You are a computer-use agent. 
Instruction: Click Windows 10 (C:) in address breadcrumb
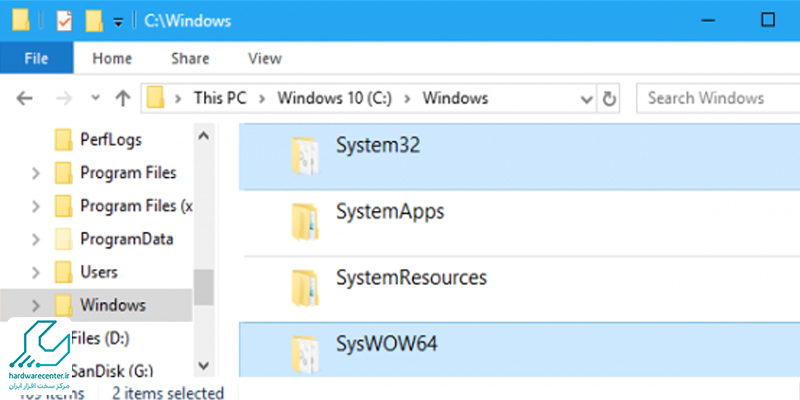pos(335,98)
